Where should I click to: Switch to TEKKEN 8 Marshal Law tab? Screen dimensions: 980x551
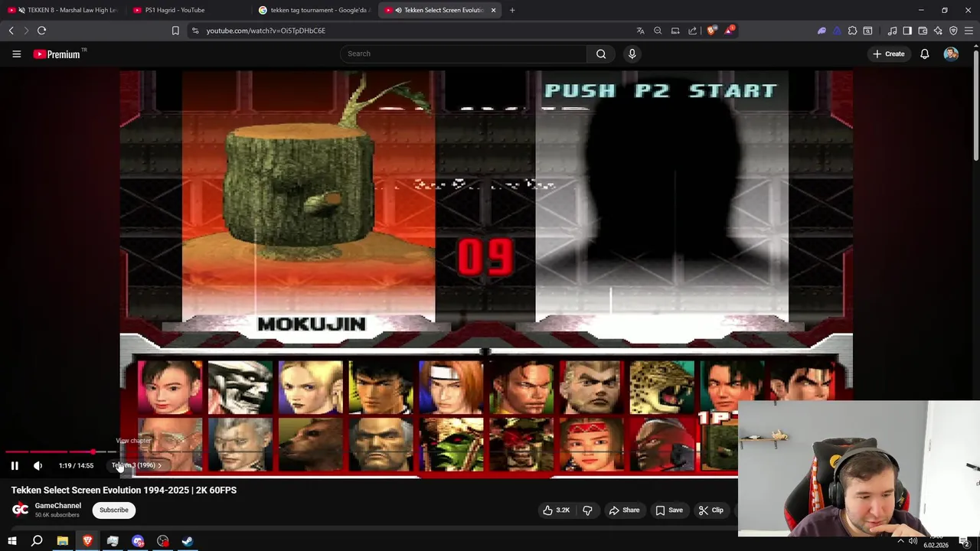click(x=61, y=10)
